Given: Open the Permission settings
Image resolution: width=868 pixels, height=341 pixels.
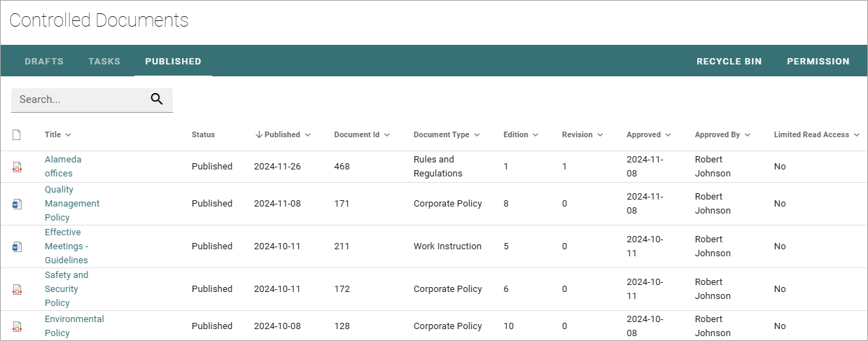Looking at the screenshot, I should (818, 61).
